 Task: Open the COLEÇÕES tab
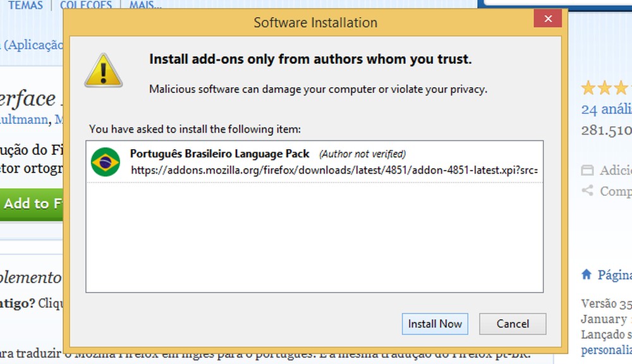(86, 6)
